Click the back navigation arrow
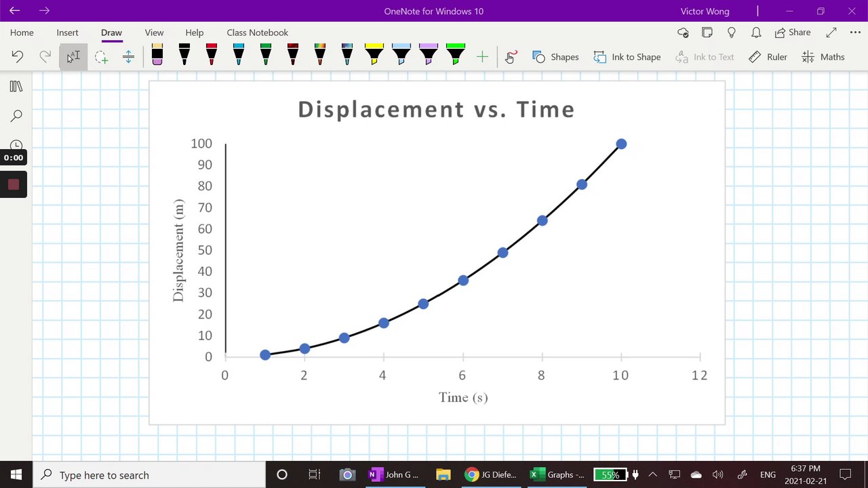This screenshot has width=868, height=488. tap(15, 11)
